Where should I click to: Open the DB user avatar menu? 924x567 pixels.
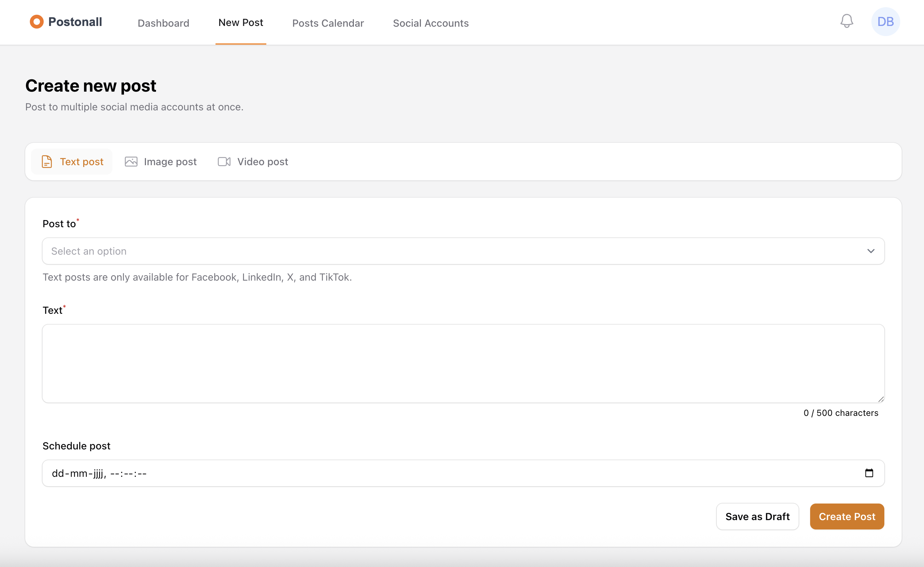pos(885,22)
